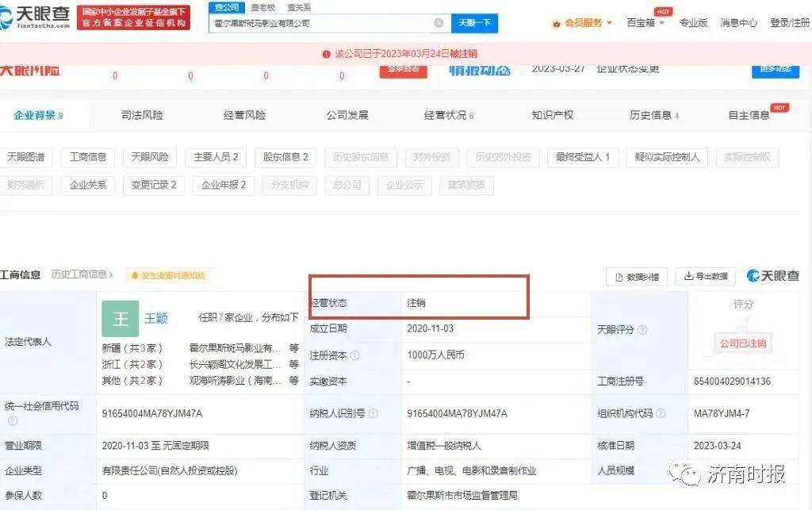Select the 查公司 search tab
The image size is (812, 510).
click(x=226, y=7)
